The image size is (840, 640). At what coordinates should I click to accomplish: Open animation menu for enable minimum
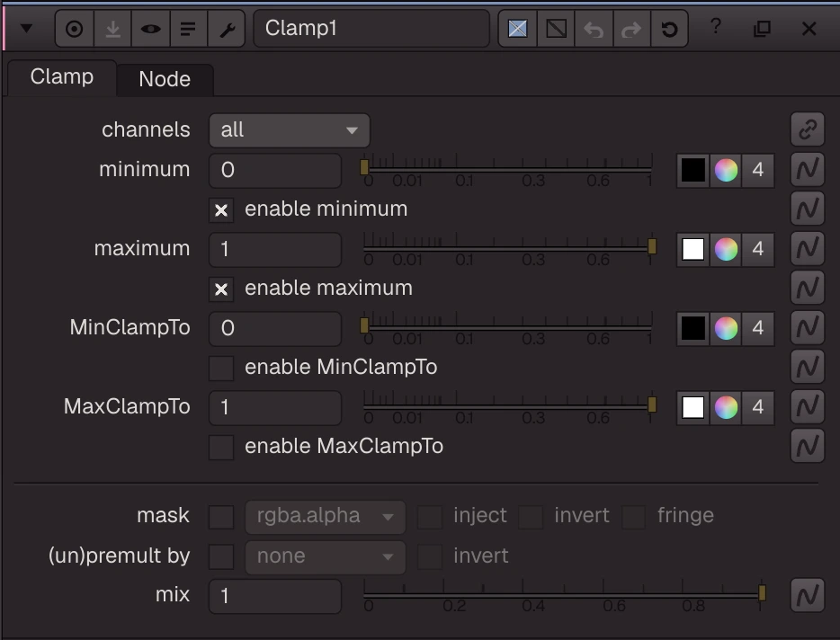click(808, 209)
